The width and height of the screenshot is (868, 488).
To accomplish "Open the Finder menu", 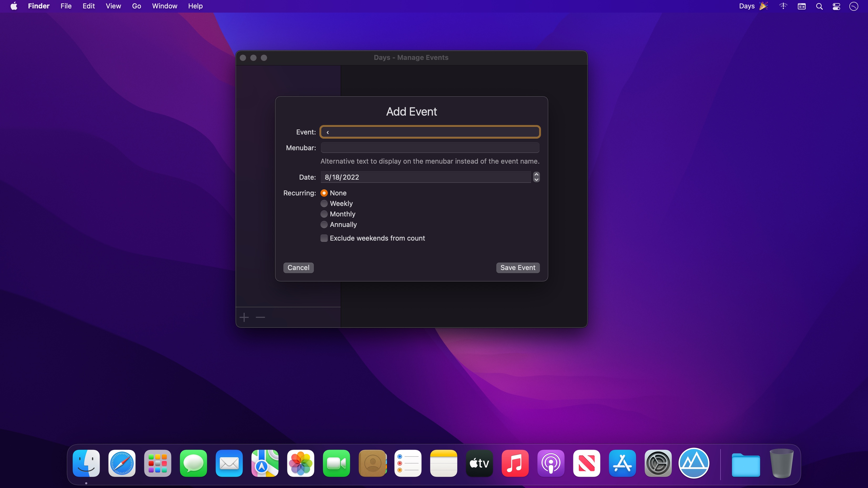I will point(39,6).
